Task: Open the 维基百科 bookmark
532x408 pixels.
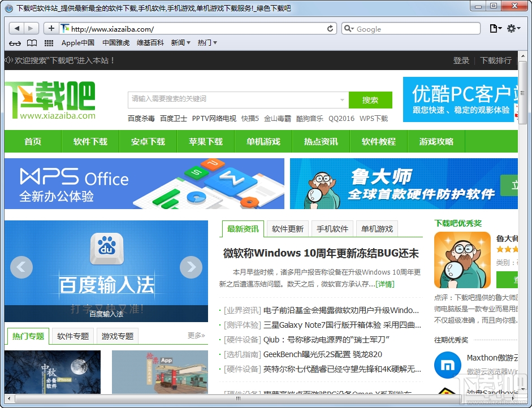Action: (x=150, y=43)
